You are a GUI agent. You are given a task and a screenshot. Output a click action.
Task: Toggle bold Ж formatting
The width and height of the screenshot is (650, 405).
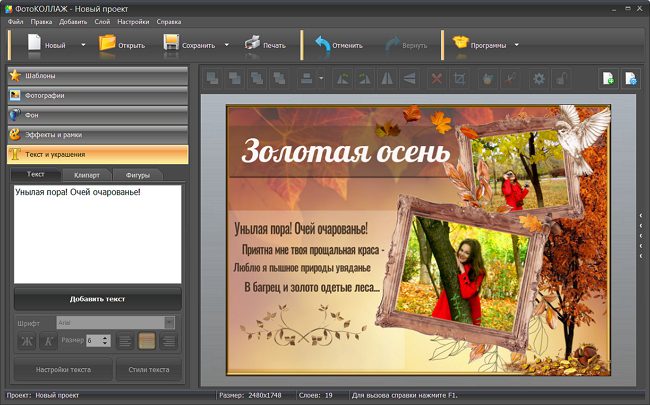(27, 342)
